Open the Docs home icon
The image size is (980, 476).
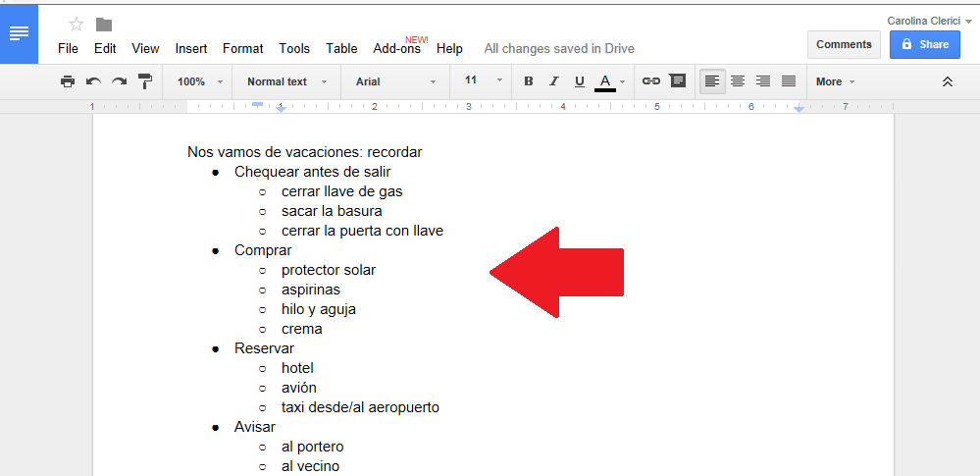pyautogui.click(x=19, y=33)
